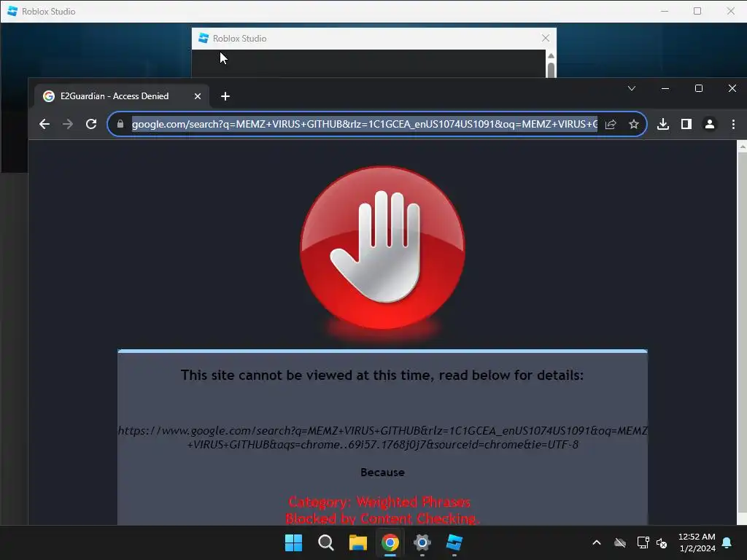The image size is (747, 560).
Task: Open Settings gear on the taskbar
Action: [422, 542]
